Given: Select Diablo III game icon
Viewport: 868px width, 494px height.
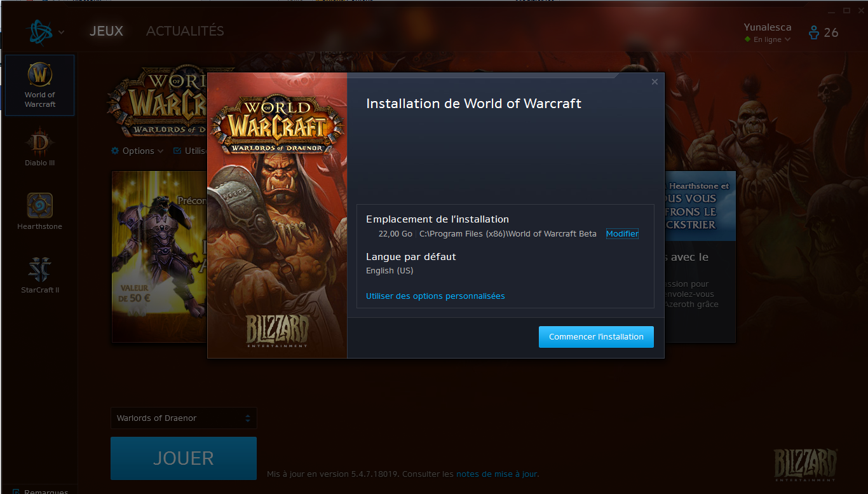Looking at the screenshot, I should tap(40, 148).
